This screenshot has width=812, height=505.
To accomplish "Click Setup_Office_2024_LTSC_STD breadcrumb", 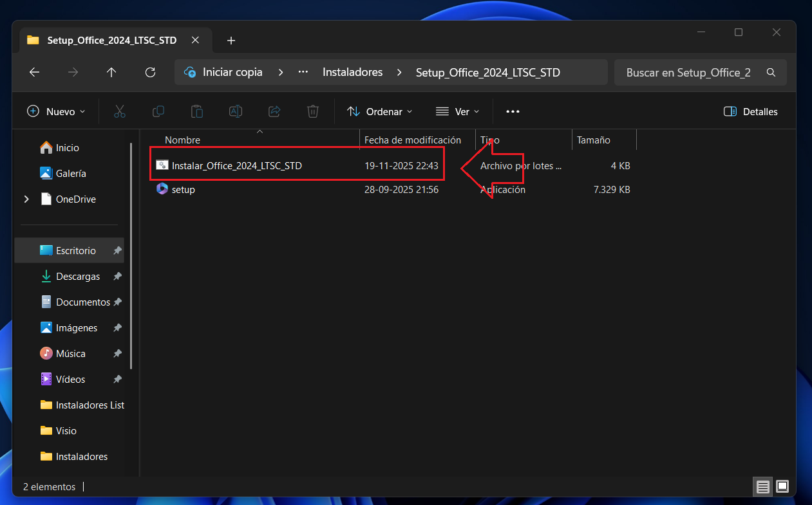I will pyautogui.click(x=487, y=73).
